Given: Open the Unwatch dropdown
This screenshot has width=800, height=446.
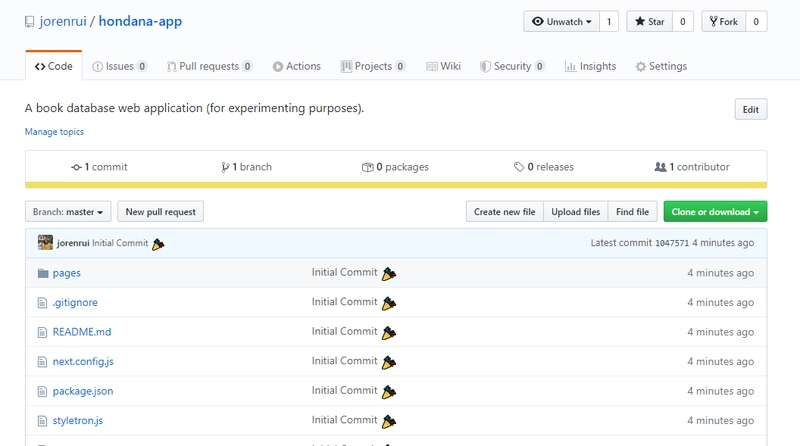Looking at the screenshot, I should click(561, 21).
